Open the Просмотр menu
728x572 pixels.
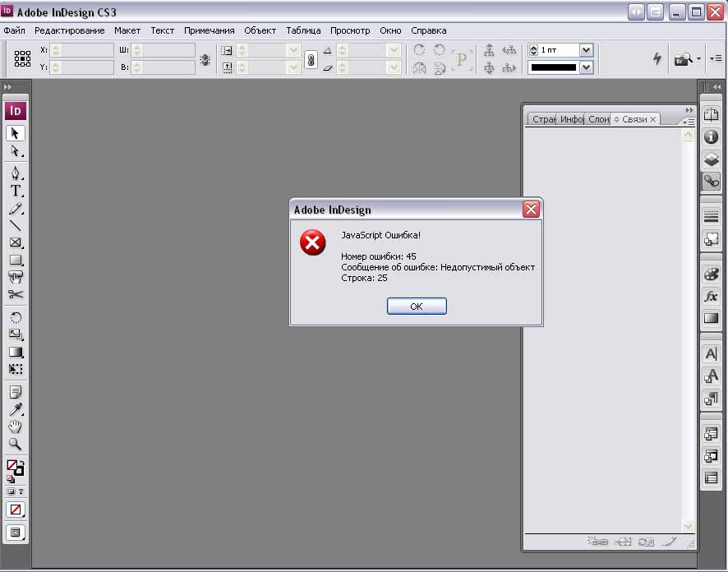(350, 30)
